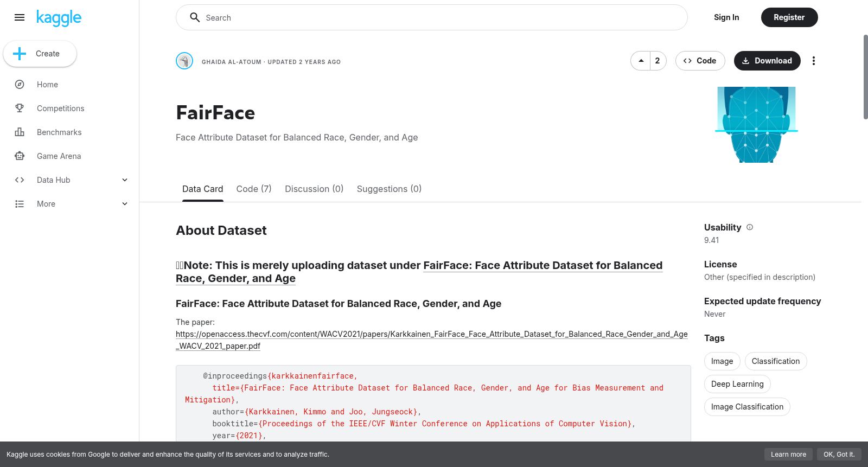Open the FairFace WACV 2021 paper link
The height and width of the screenshot is (467, 868).
click(432, 340)
